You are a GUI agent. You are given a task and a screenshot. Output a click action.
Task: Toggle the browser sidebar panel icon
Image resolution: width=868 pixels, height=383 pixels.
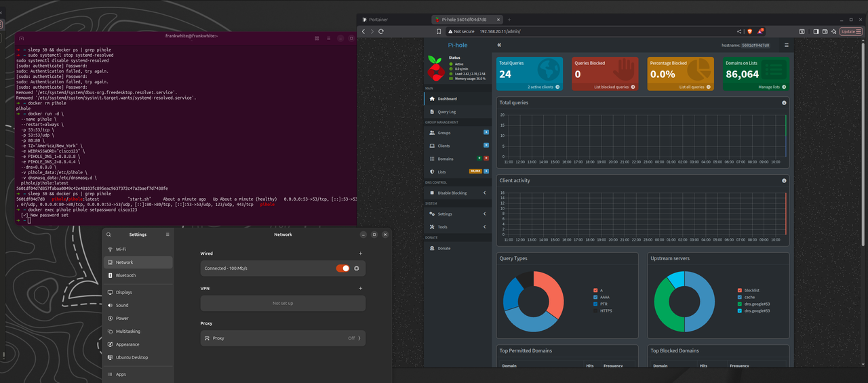click(x=816, y=31)
